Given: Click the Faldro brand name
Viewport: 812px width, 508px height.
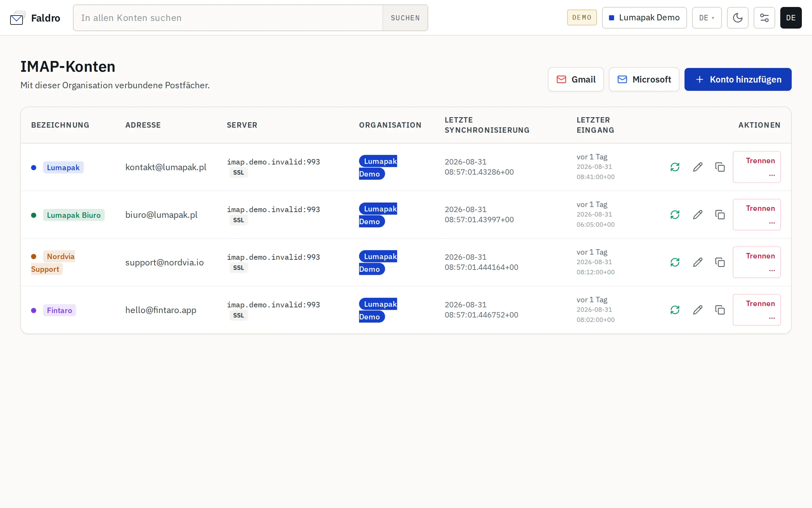Looking at the screenshot, I should 46,18.
